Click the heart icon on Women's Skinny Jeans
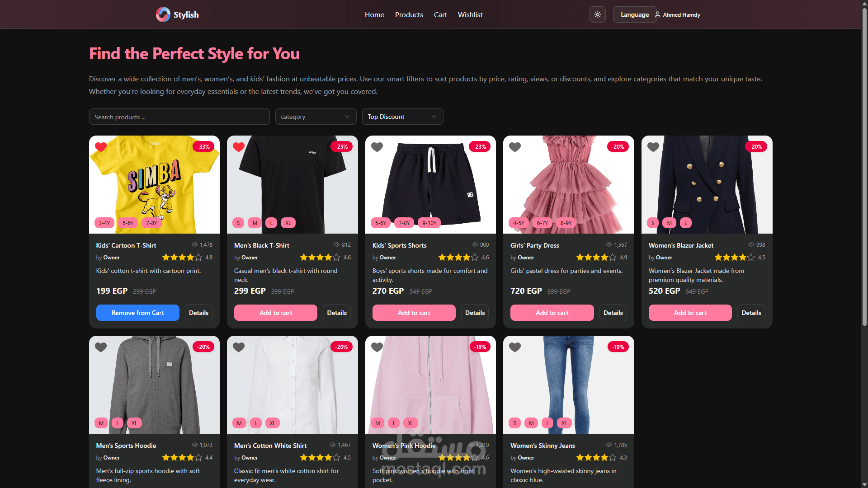This screenshot has width=868, height=488. pyautogui.click(x=515, y=347)
